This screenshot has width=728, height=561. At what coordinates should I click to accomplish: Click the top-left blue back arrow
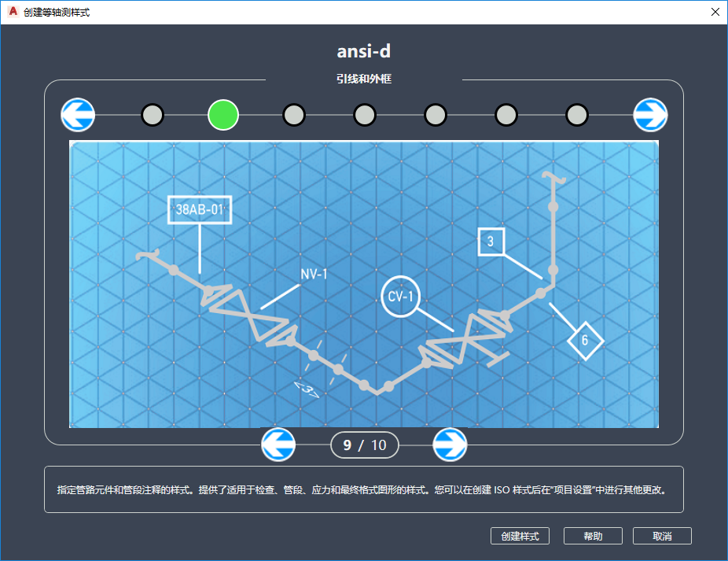[x=78, y=115]
